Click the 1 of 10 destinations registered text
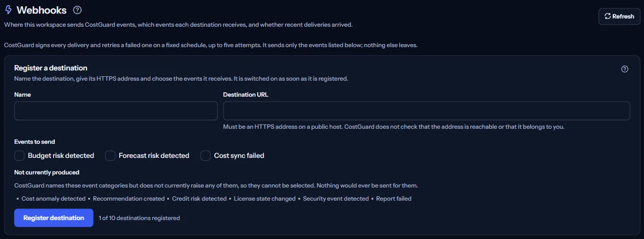The height and width of the screenshot is (239, 644). [x=139, y=218]
